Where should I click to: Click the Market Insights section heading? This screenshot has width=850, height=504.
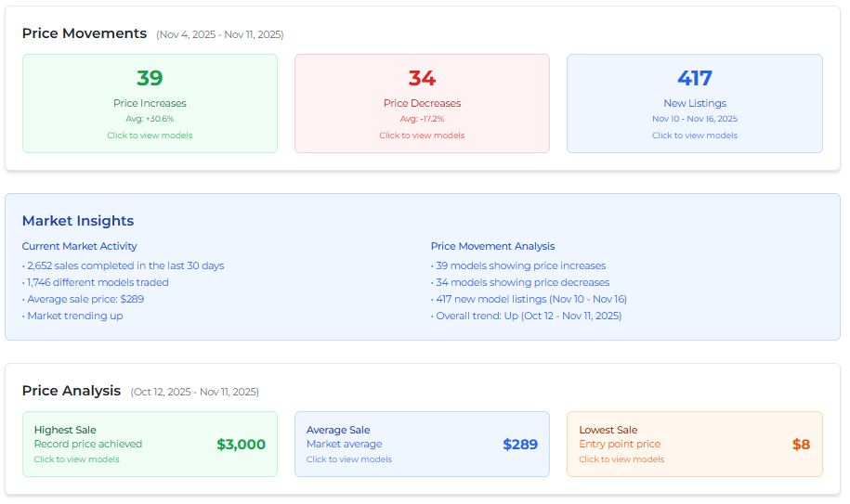pyautogui.click(x=78, y=221)
